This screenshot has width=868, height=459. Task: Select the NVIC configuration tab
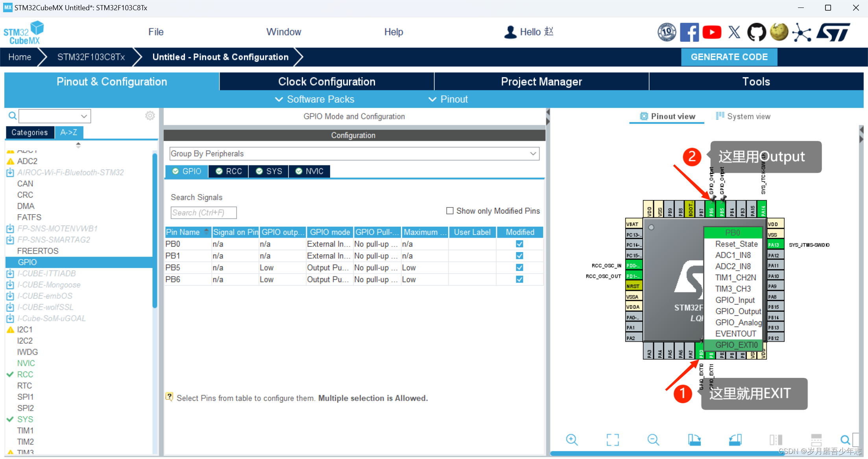point(310,171)
